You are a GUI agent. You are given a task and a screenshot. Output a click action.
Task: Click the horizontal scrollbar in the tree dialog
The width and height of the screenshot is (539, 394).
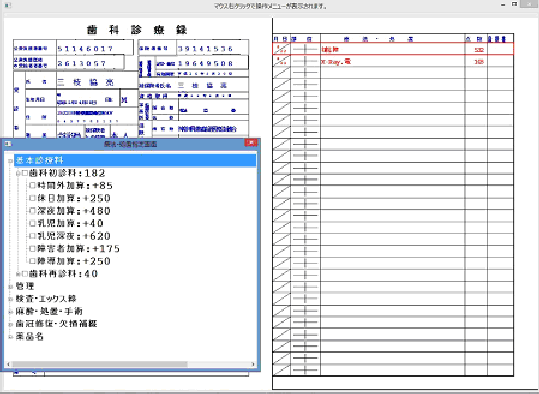[131, 364]
